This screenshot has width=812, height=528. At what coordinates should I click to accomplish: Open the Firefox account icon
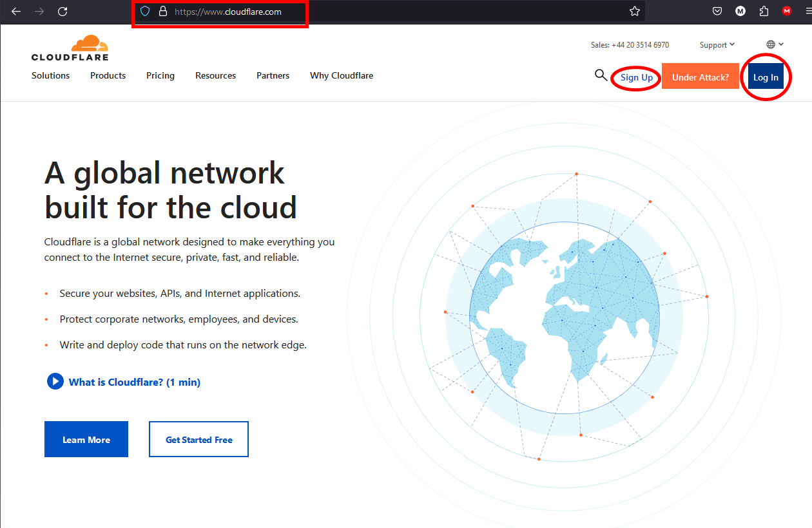point(740,11)
